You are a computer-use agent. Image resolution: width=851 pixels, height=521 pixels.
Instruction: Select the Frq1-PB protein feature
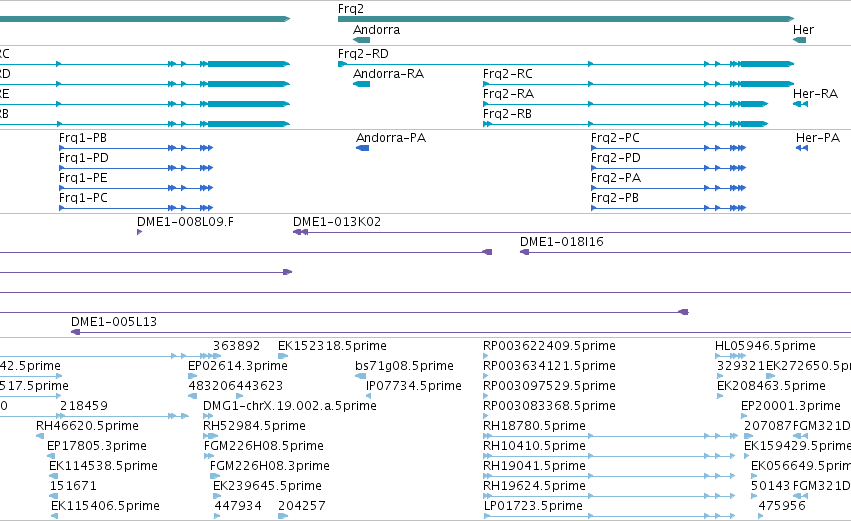pos(82,138)
